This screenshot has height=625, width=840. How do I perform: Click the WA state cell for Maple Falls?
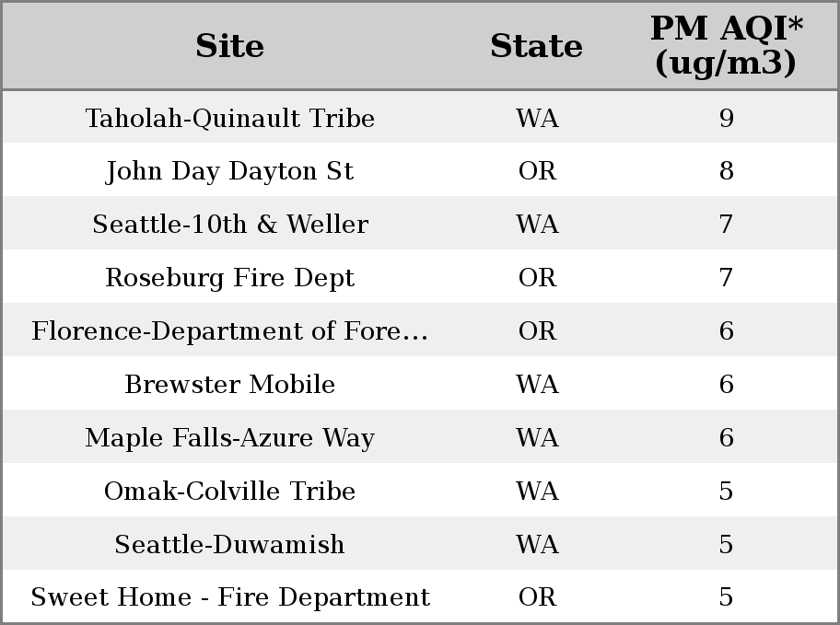[x=537, y=437]
